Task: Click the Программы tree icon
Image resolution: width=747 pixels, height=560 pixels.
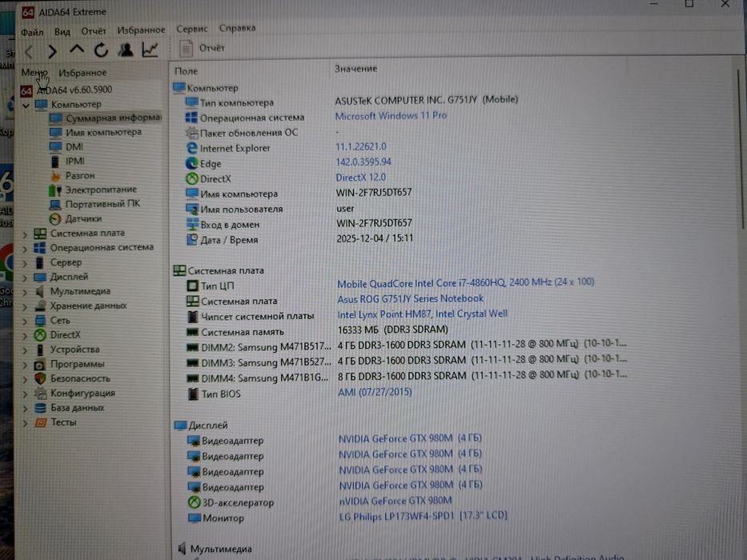Action: [x=41, y=365]
